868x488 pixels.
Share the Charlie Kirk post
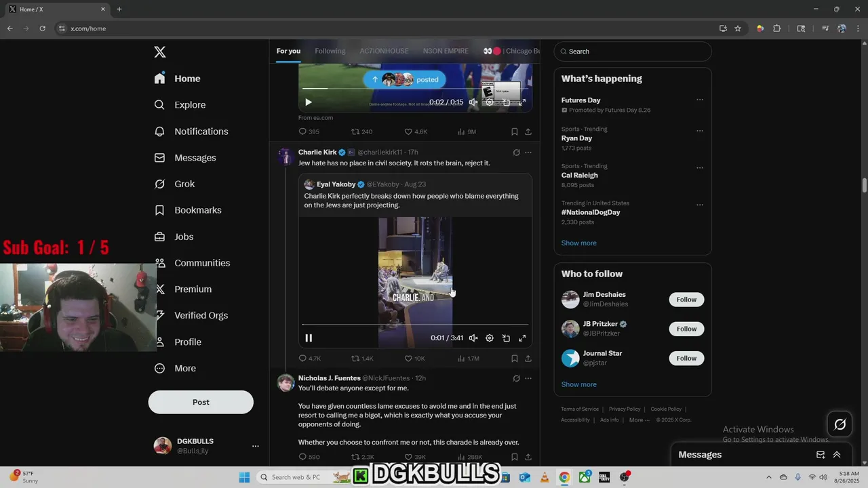pyautogui.click(x=528, y=359)
